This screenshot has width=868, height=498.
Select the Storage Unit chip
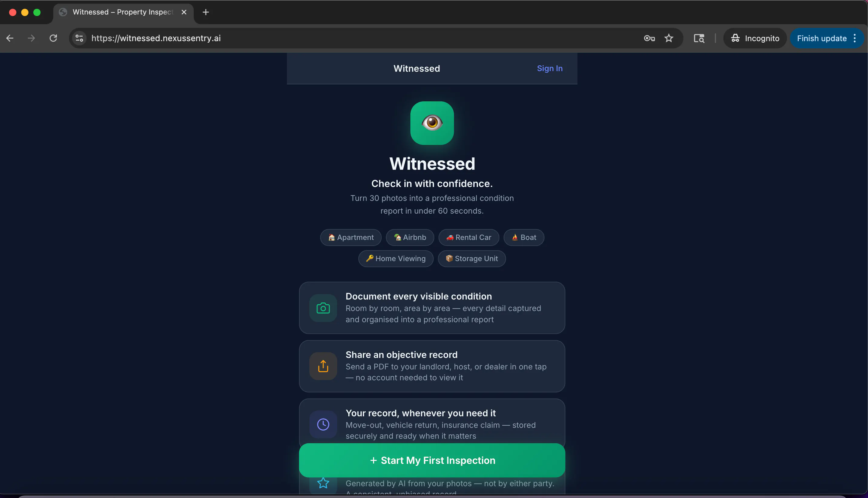coord(472,259)
